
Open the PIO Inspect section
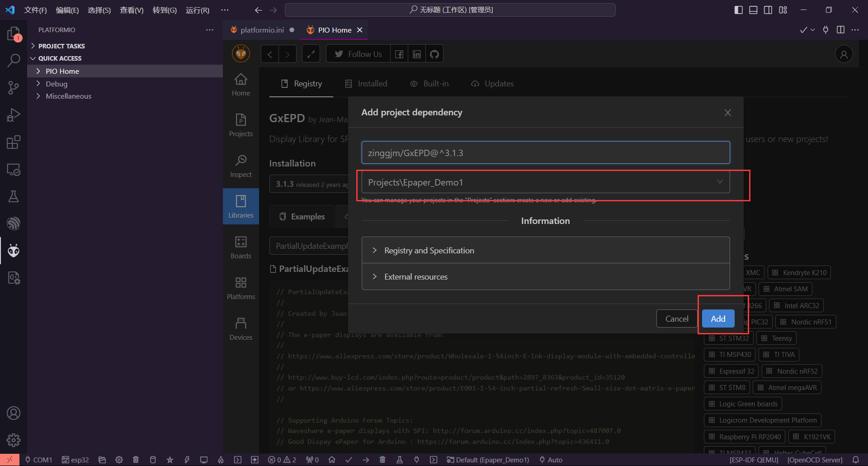point(241,166)
